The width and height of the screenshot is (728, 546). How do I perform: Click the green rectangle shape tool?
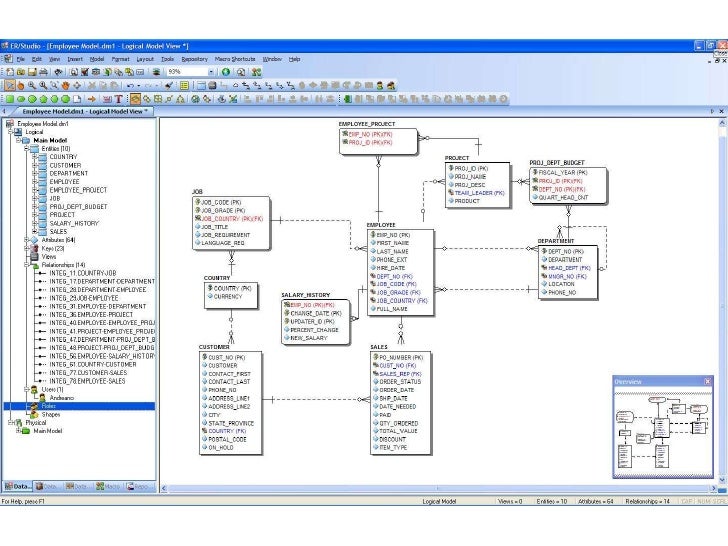[9, 99]
